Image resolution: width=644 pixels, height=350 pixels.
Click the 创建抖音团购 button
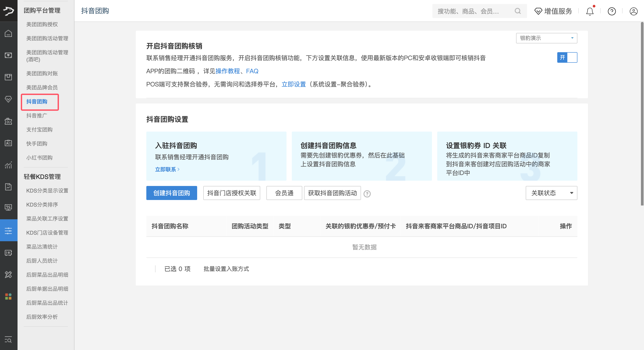point(172,193)
